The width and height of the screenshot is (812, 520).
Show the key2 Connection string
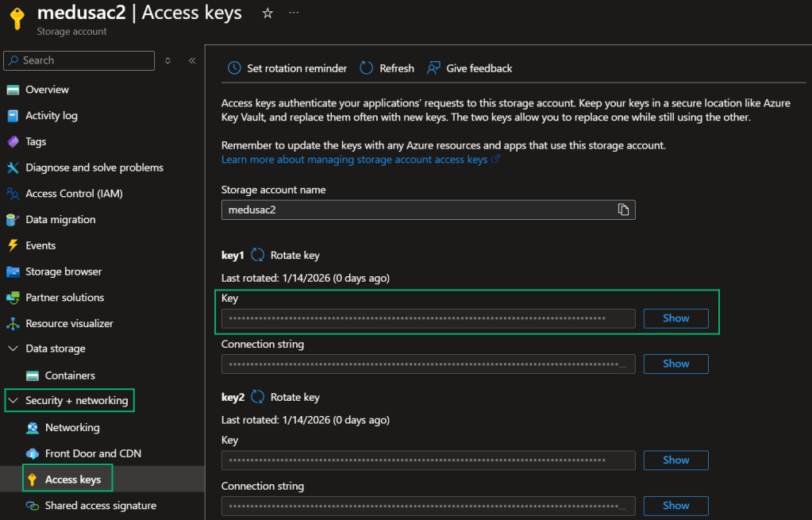coord(675,506)
